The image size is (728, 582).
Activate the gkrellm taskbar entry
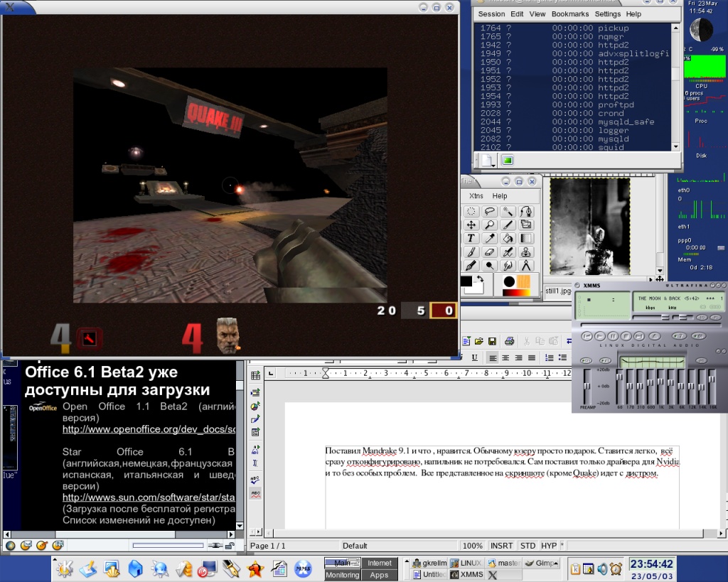(429, 563)
